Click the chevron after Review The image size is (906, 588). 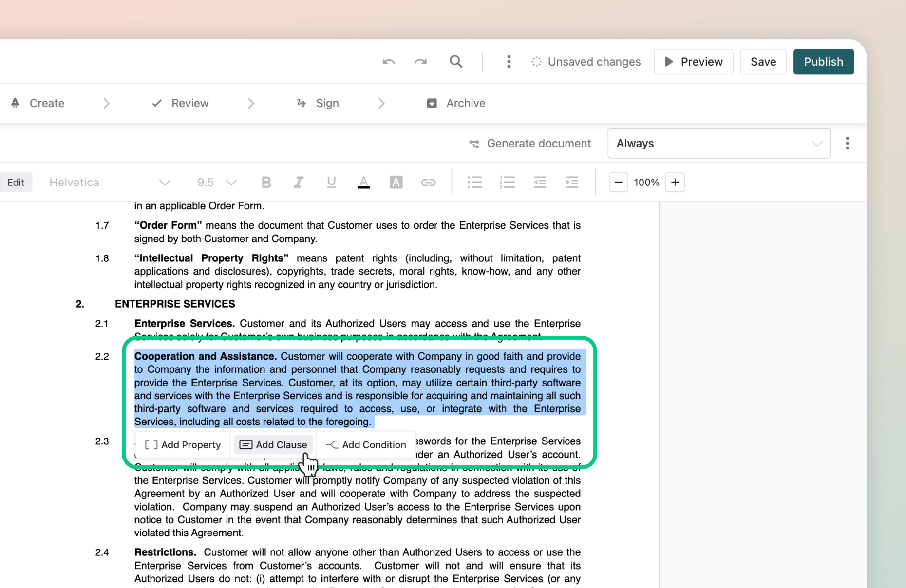(251, 103)
